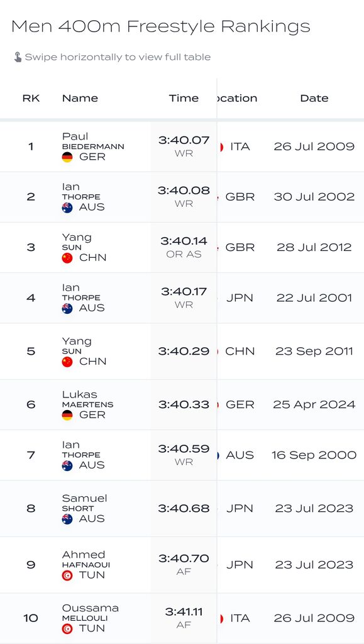Sort by the Date column header

click(314, 98)
